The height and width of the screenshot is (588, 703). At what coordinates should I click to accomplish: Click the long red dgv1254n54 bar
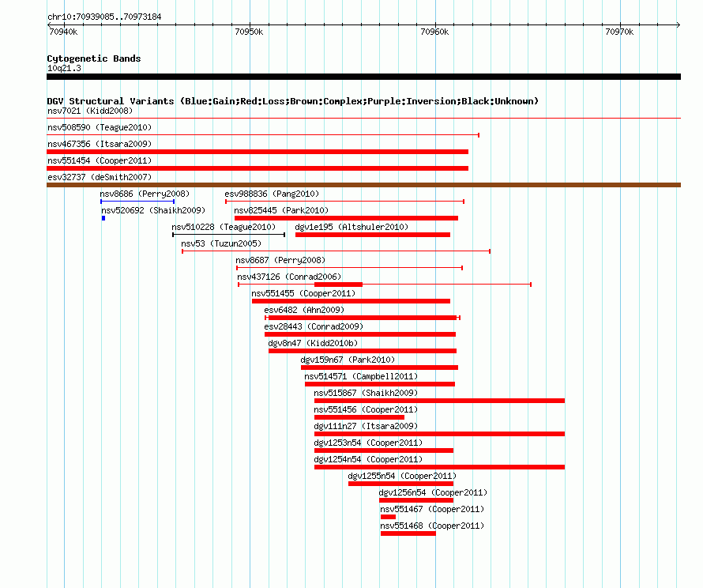(439, 467)
